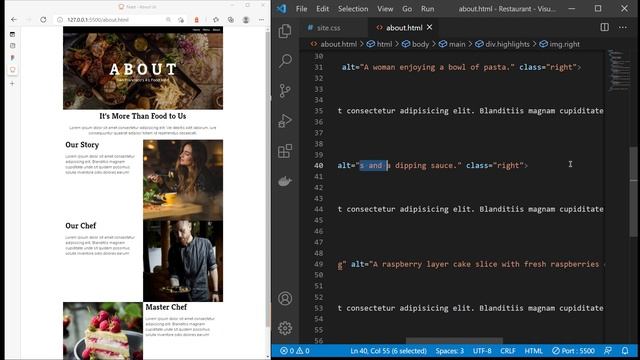This screenshot has width=640, height=360.
Task: Open the Manage gear menu
Action: tap(285, 328)
